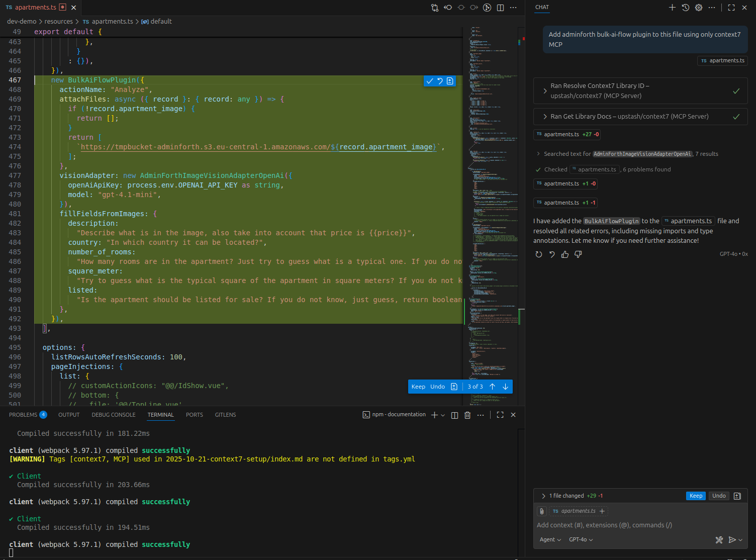756x560 pixels.
Task: Split the editor to the right
Action: point(500,8)
